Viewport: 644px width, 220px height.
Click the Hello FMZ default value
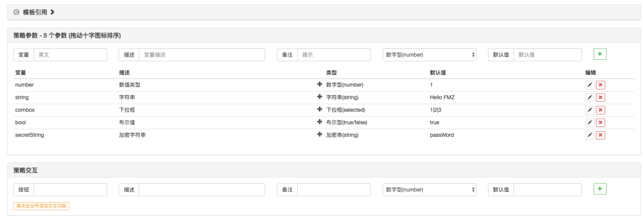tap(442, 97)
